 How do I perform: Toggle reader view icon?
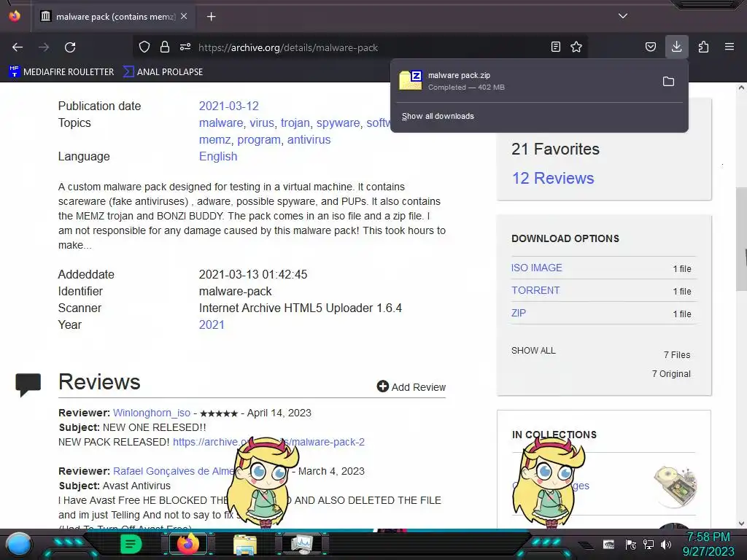coord(555,47)
